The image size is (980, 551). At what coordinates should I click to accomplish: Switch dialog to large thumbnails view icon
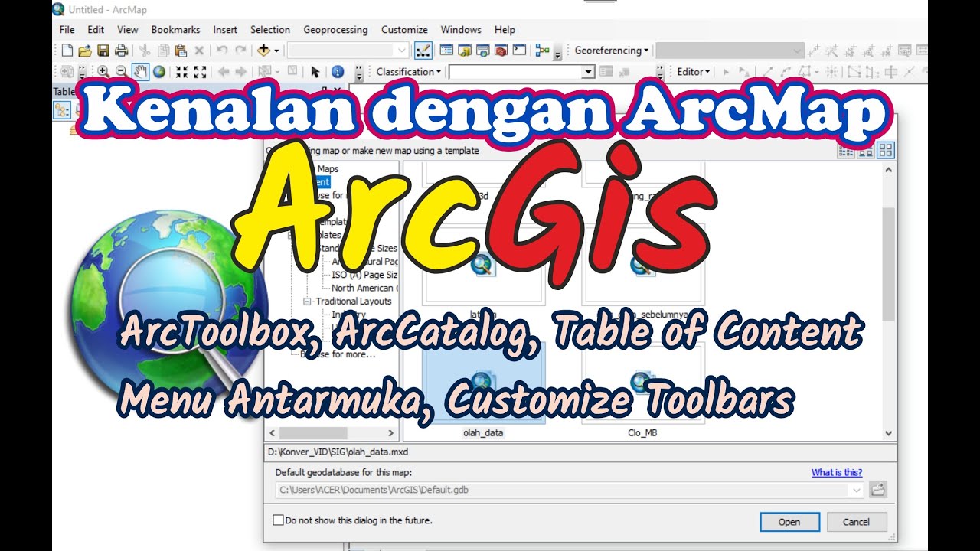click(885, 151)
